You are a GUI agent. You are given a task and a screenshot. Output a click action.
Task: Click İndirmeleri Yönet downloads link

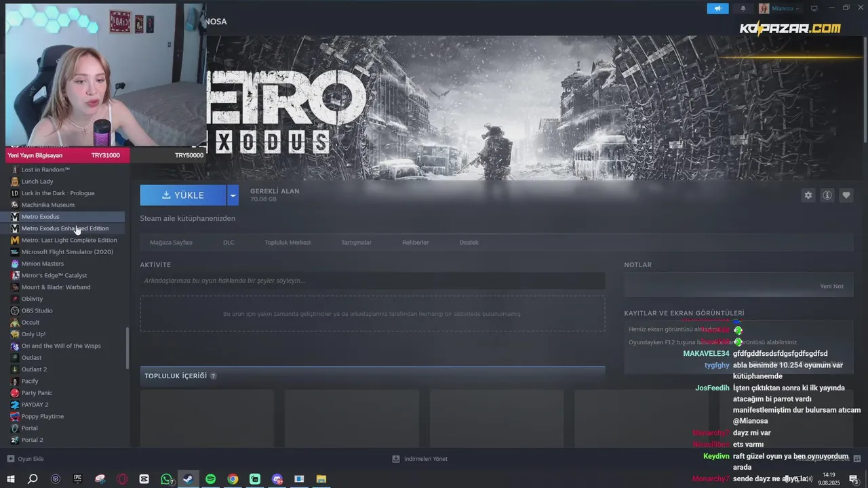coord(420,459)
